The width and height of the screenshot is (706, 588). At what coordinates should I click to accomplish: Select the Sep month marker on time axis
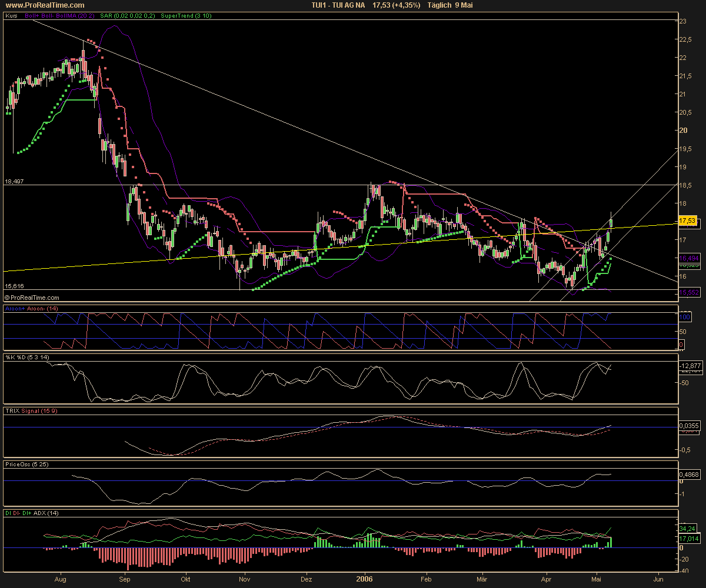125,579
